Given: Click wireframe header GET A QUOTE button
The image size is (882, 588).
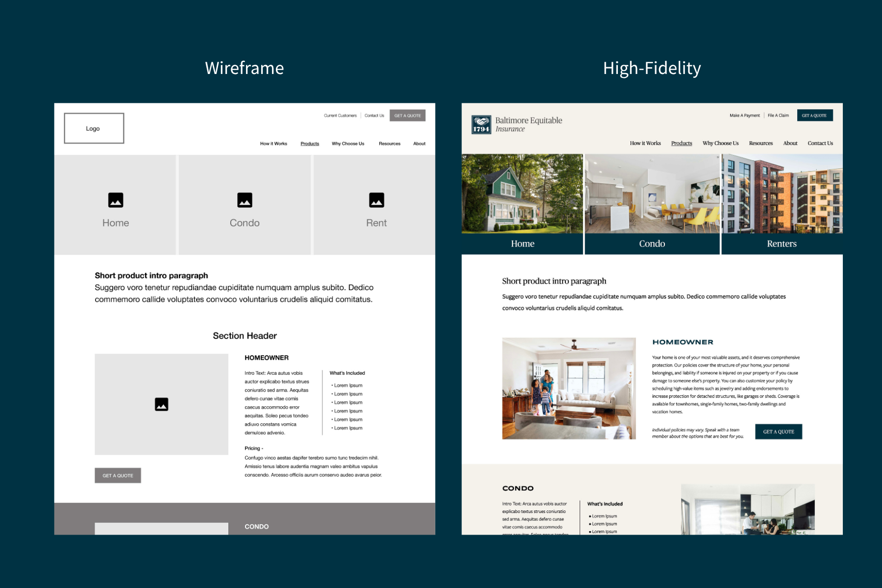Looking at the screenshot, I should [408, 116].
